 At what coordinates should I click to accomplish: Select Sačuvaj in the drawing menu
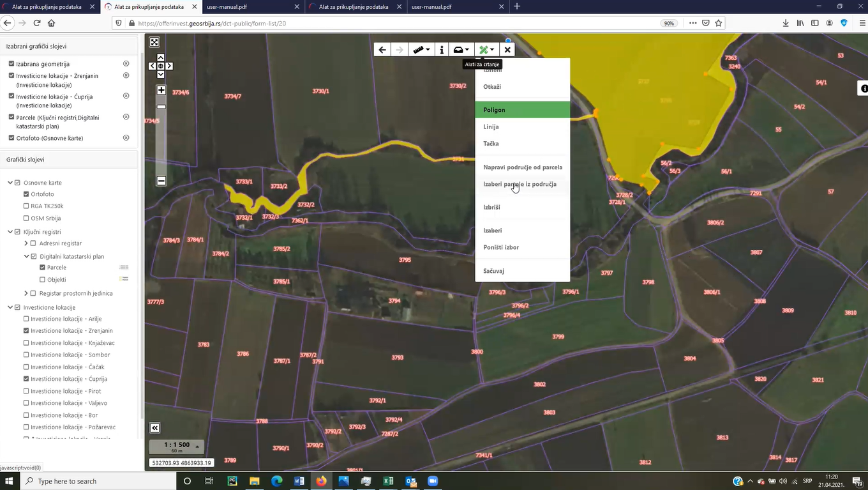(494, 271)
